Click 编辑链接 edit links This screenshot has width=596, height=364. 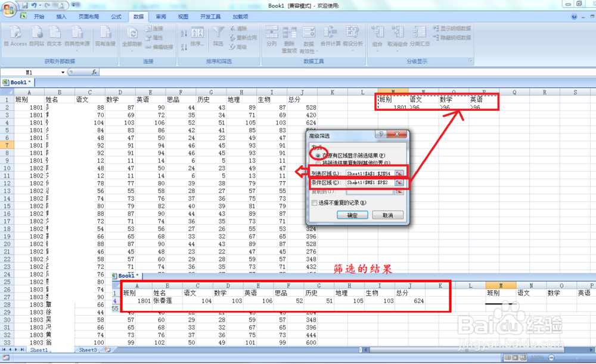tap(159, 47)
